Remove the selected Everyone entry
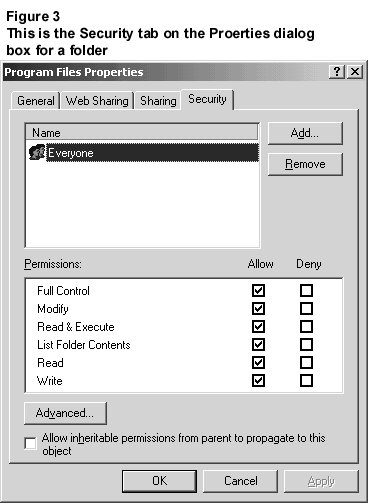368x504 pixels. (305, 164)
